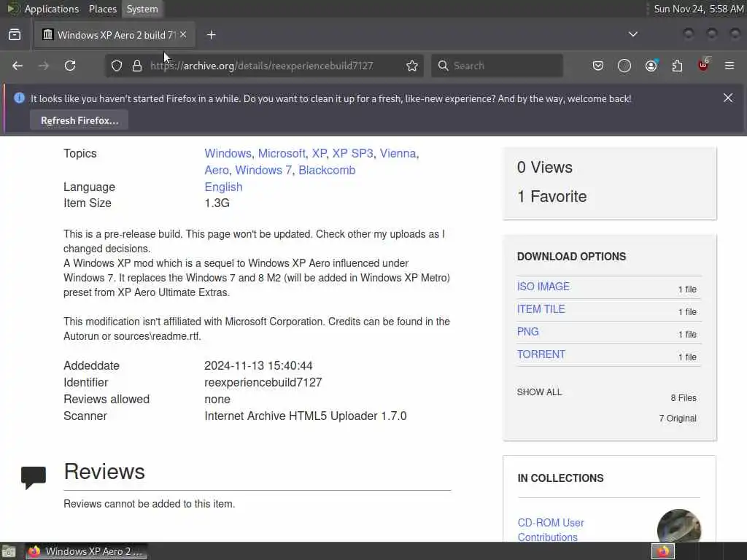This screenshot has width=747, height=560.
Task: Click the clock showing Sun Nov 24
Action: [698, 9]
